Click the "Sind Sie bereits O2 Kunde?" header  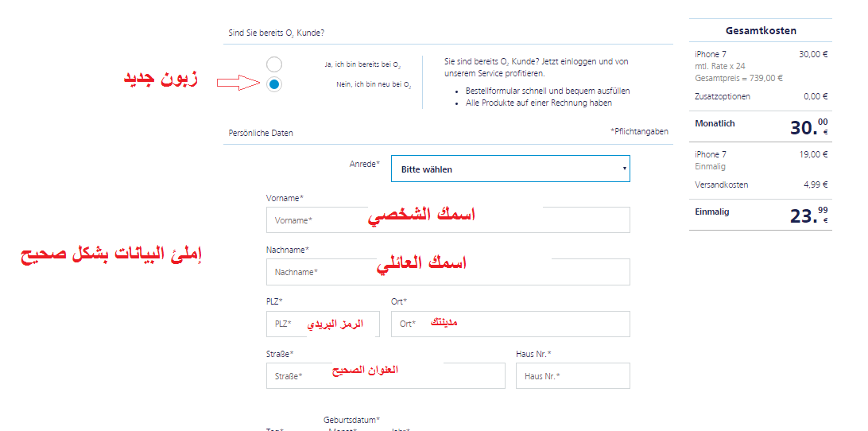click(277, 33)
